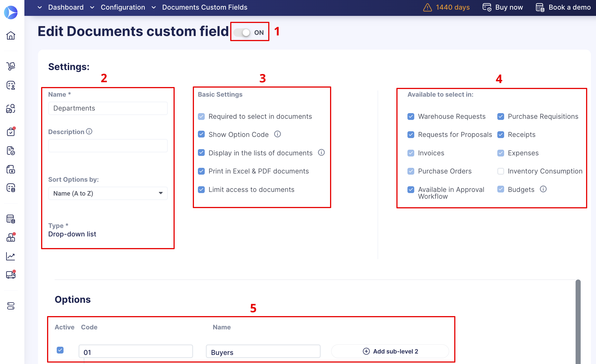Open the delivery truck icon with notification dot

click(10, 275)
